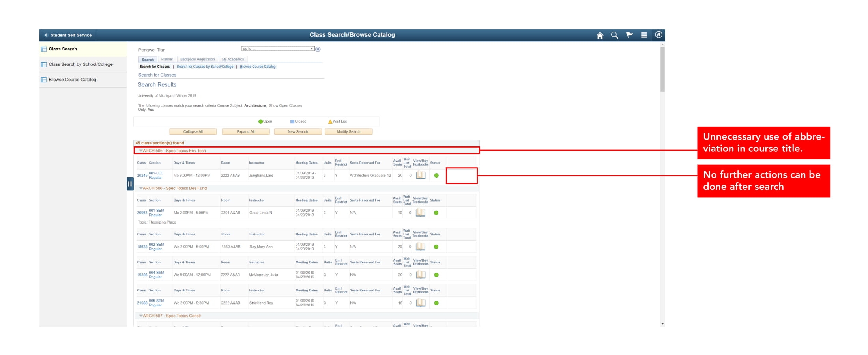Open section 004-SEM Regular link
868x355 pixels.
(157, 275)
